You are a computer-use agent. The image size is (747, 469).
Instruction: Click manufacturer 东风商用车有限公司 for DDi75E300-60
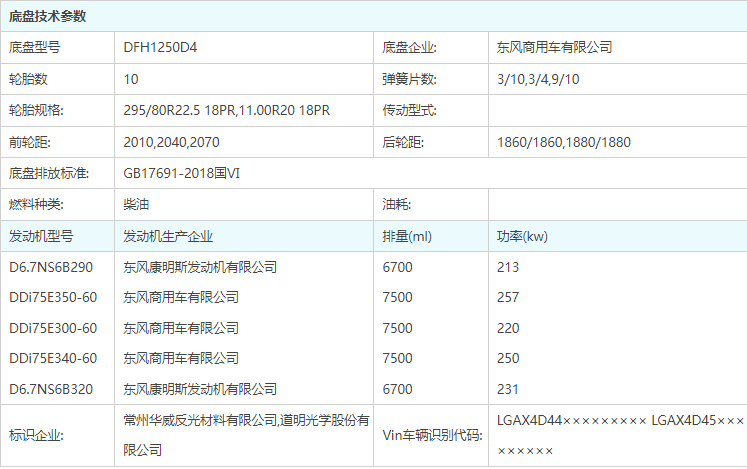(181, 328)
